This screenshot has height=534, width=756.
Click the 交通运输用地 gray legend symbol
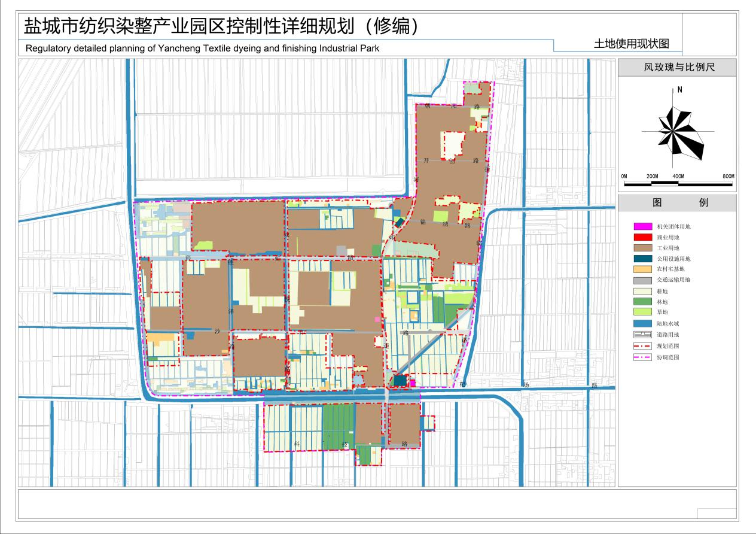pos(642,280)
